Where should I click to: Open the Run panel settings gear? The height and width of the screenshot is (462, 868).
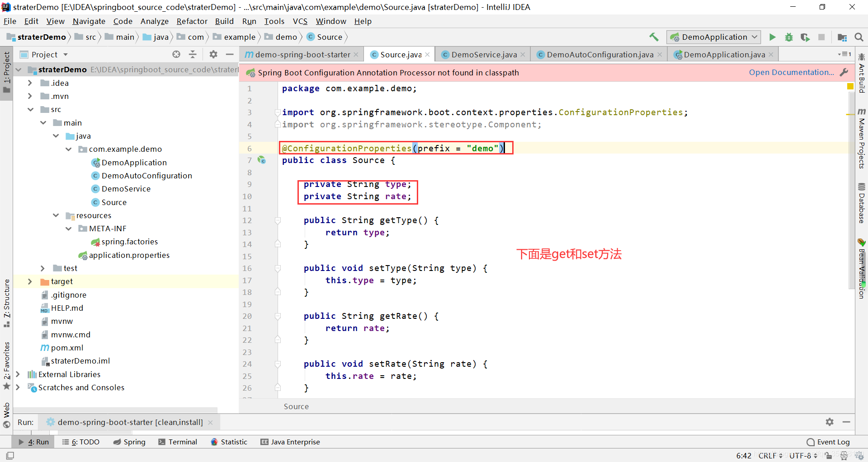(x=830, y=422)
